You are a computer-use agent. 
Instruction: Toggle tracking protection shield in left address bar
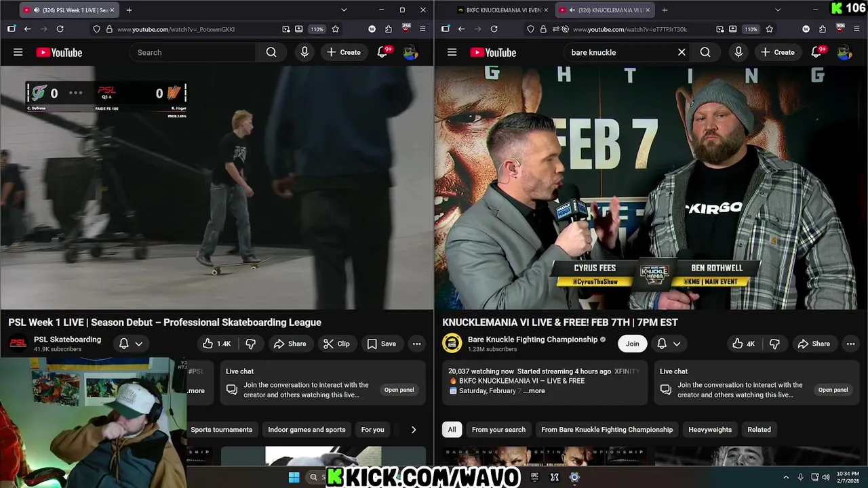pos(97,29)
